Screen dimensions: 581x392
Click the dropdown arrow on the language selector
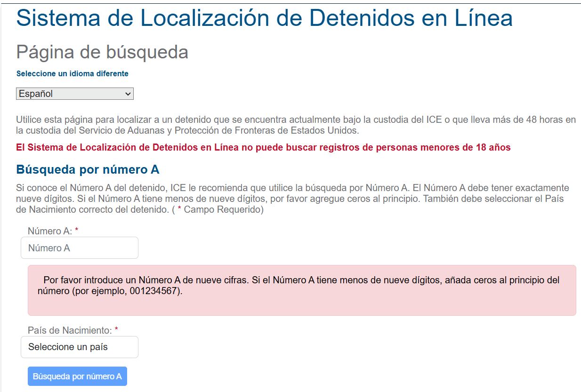pos(129,93)
